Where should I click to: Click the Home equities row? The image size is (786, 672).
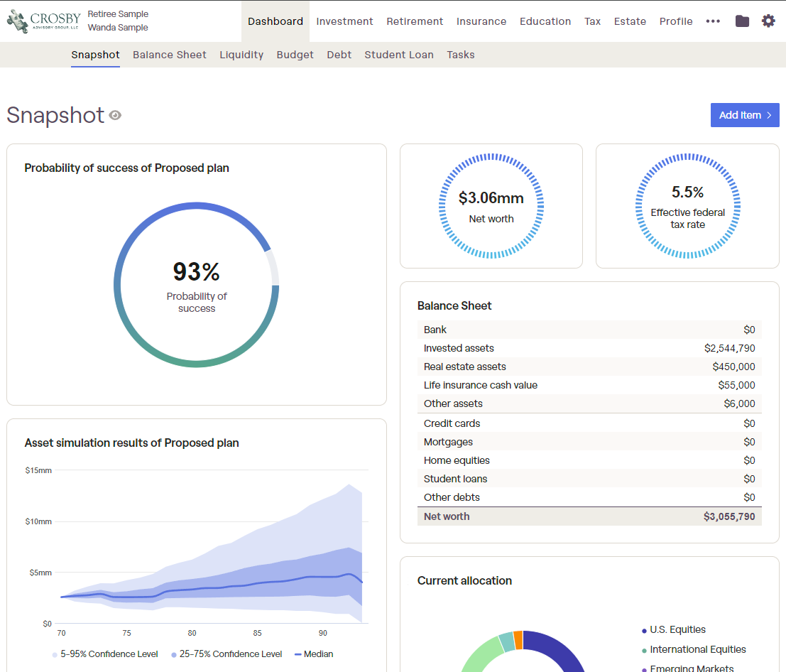tap(589, 460)
